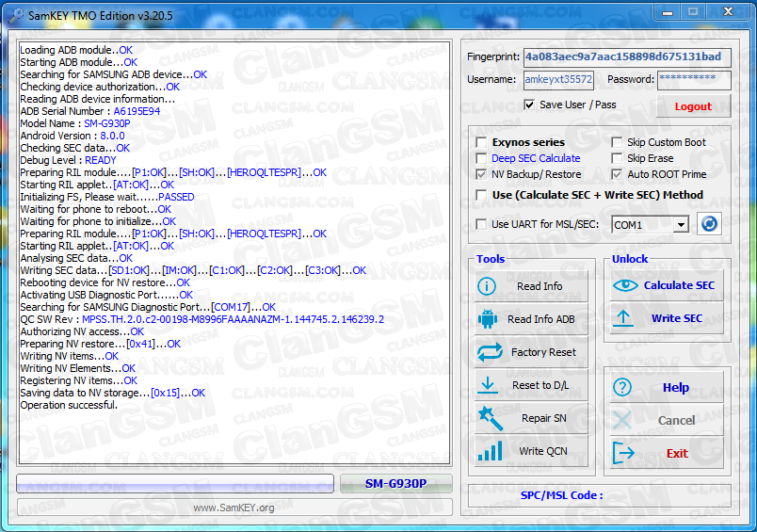757x532 pixels.
Task: Click the Help question mark icon
Action: [622, 387]
